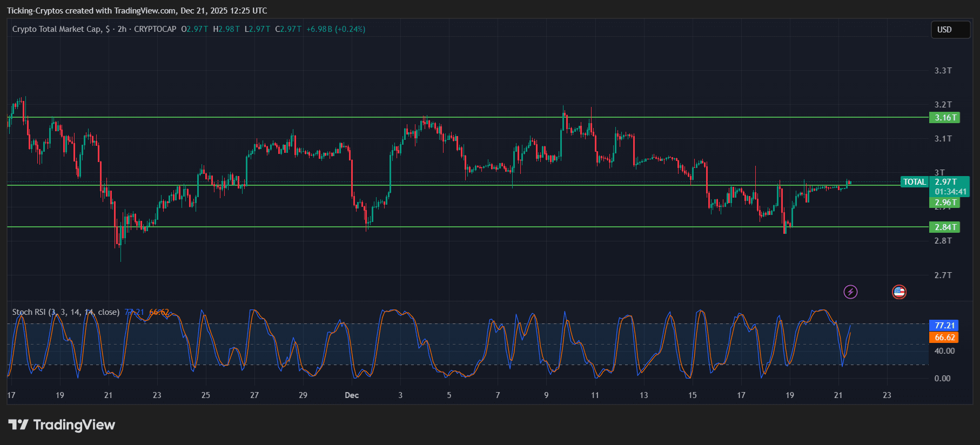Click the +6.98B (+0.24%) change value
Image resolution: width=980 pixels, height=445 pixels.
pos(335,29)
